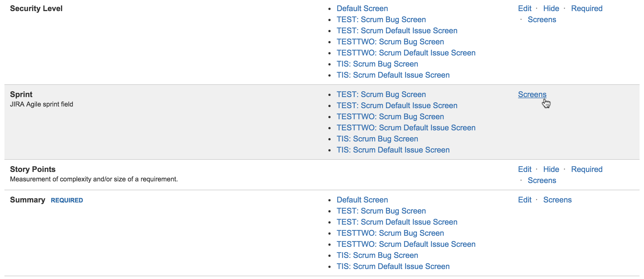The height and width of the screenshot is (279, 644).
Task: Open Default Screen under Security Level
Action: click(362, 9)
